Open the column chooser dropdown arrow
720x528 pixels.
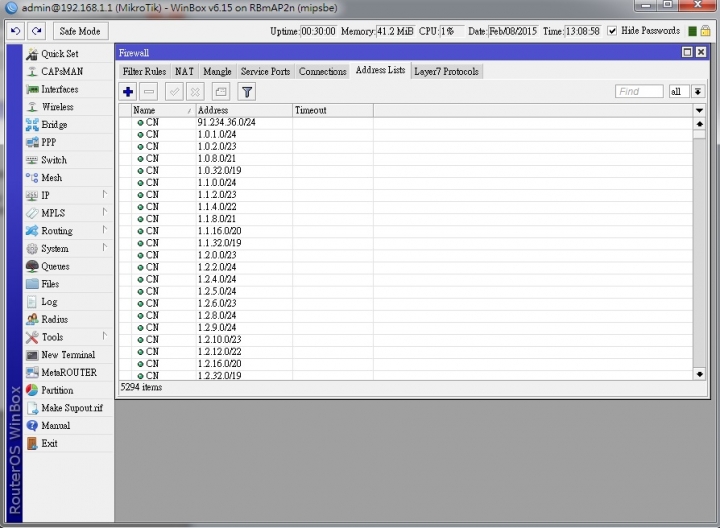click(699, 110)
